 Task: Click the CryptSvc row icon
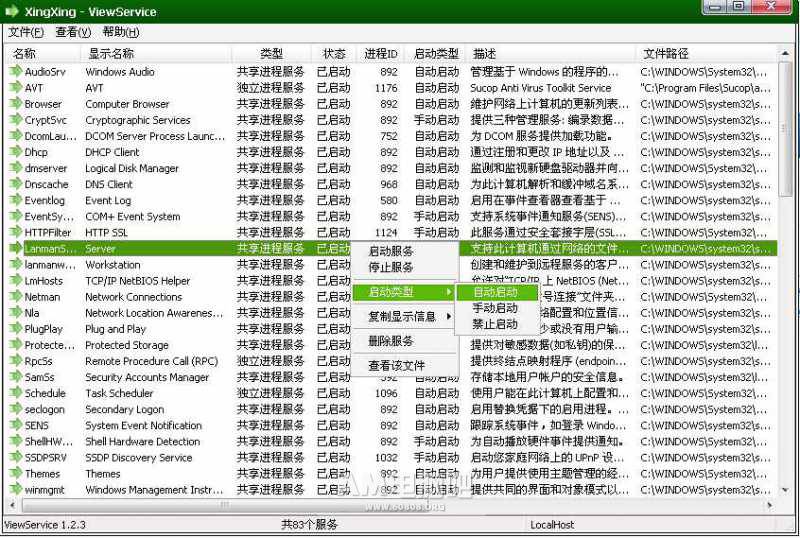(x=16, y=120)
